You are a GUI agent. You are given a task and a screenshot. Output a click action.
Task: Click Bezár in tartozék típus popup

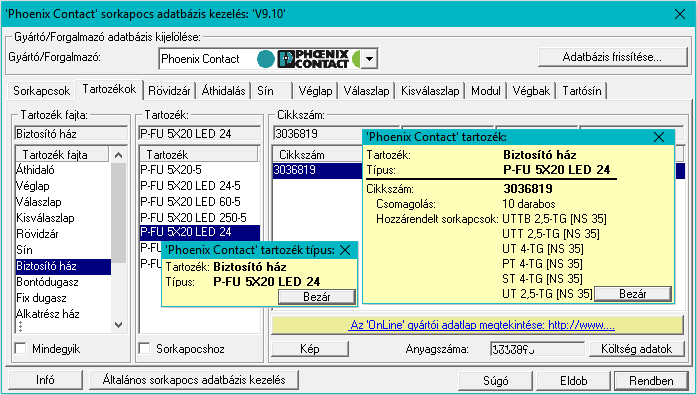pos(317,297)
